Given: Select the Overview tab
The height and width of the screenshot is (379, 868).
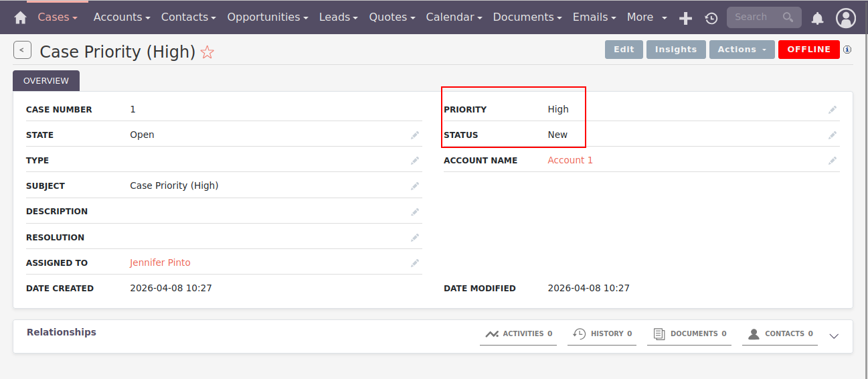Looking at the screenshot, I should coord(46,81).
